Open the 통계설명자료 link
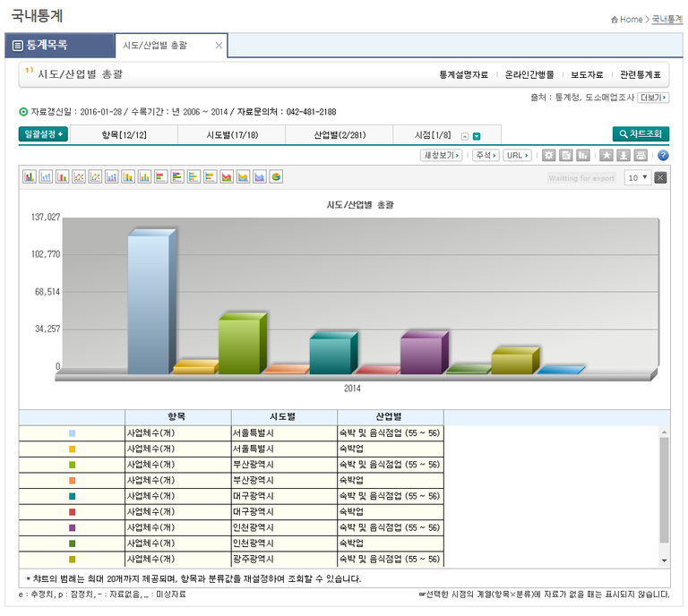This screenshot has width=688, height=616. point(464,74)
